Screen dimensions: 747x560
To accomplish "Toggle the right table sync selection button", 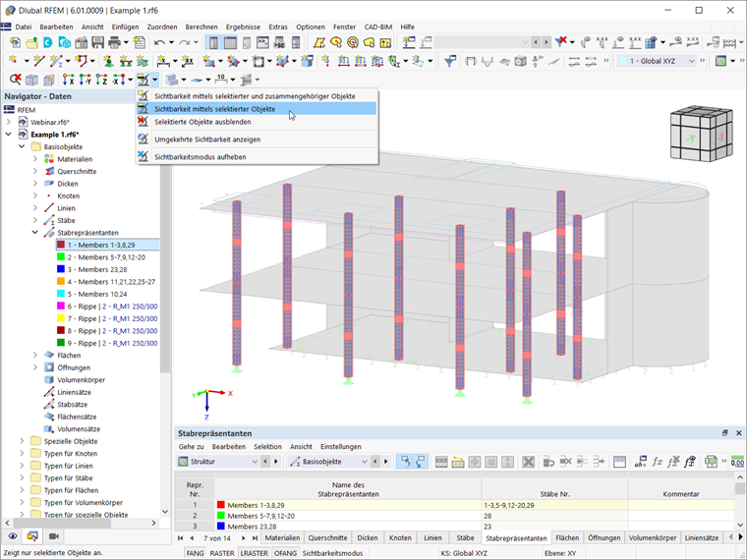I will click(x=421, y=462).
